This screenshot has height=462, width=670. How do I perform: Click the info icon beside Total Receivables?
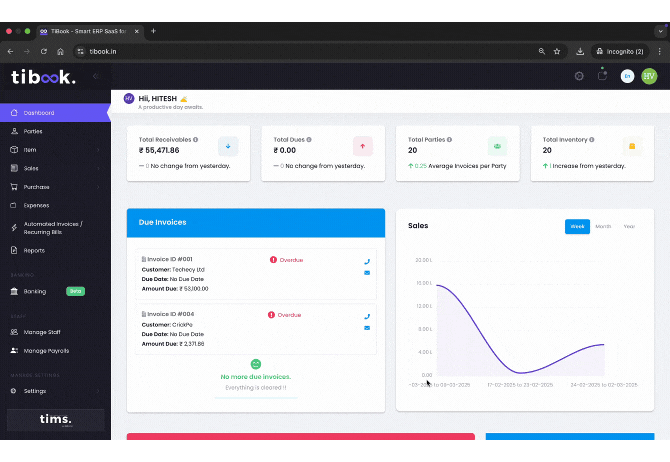tap(196, 140)
